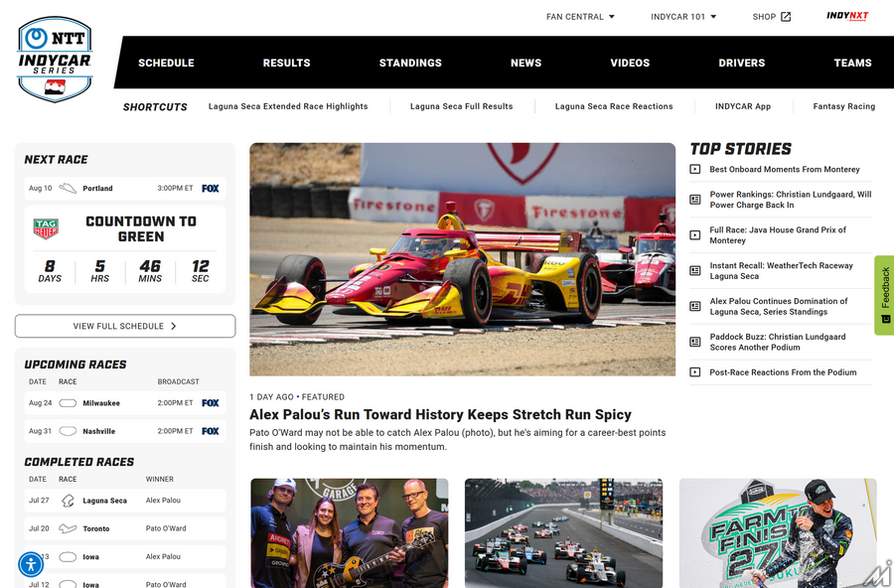Click the Nashville oval track icon

pyautogui.click(x=68, y=431)
